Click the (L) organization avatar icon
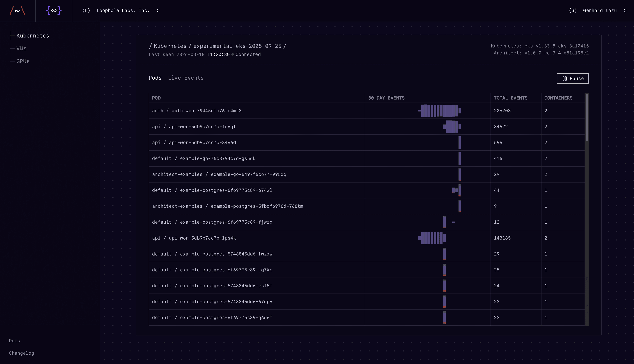The image size is (634, 364). point(86,11)
